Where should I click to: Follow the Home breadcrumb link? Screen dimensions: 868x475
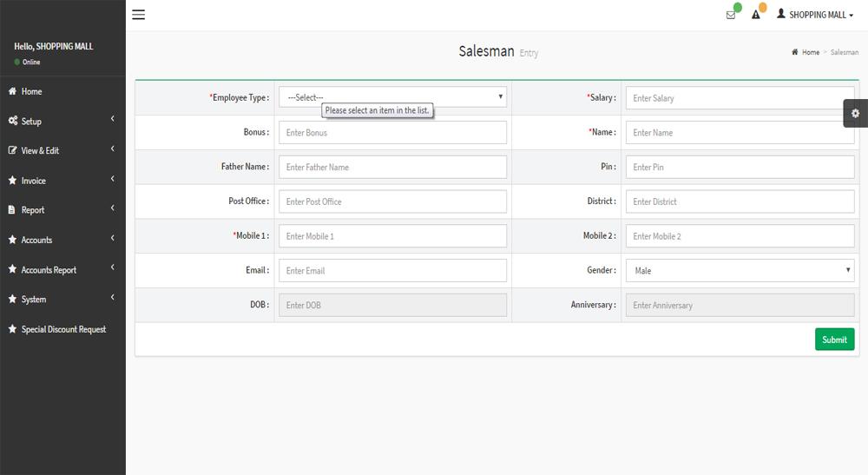[x=811, y=52]
